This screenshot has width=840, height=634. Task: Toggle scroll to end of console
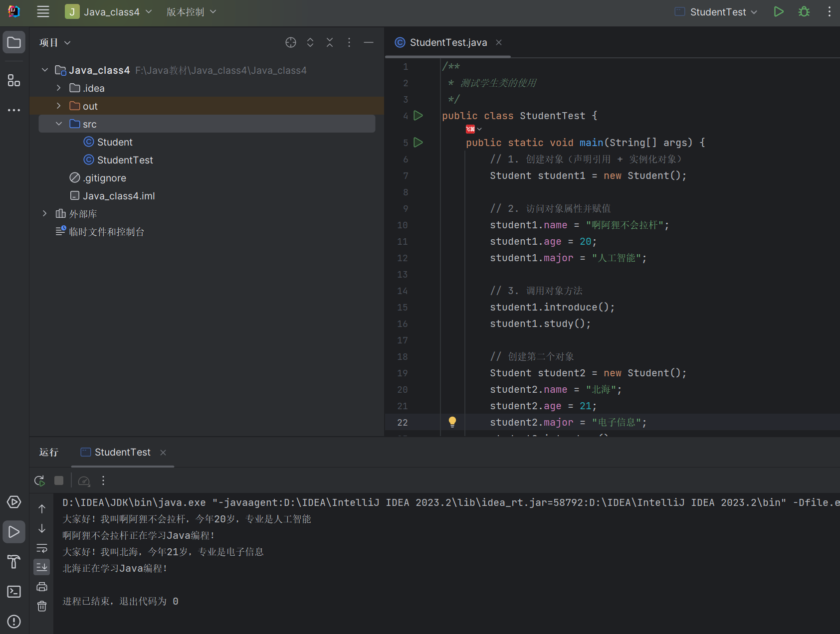(42, 567)
